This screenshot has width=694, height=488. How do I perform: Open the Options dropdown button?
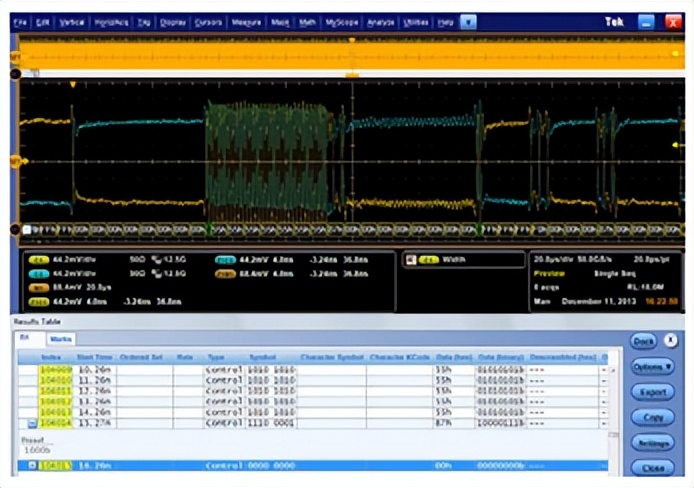[x=652, y=367]
